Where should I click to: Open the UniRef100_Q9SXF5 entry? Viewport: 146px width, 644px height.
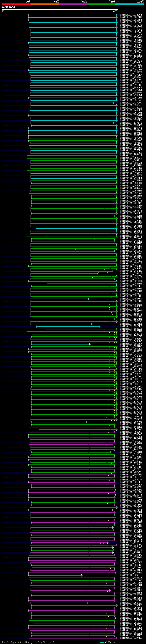pyautogui.click(x=131, y=231)
